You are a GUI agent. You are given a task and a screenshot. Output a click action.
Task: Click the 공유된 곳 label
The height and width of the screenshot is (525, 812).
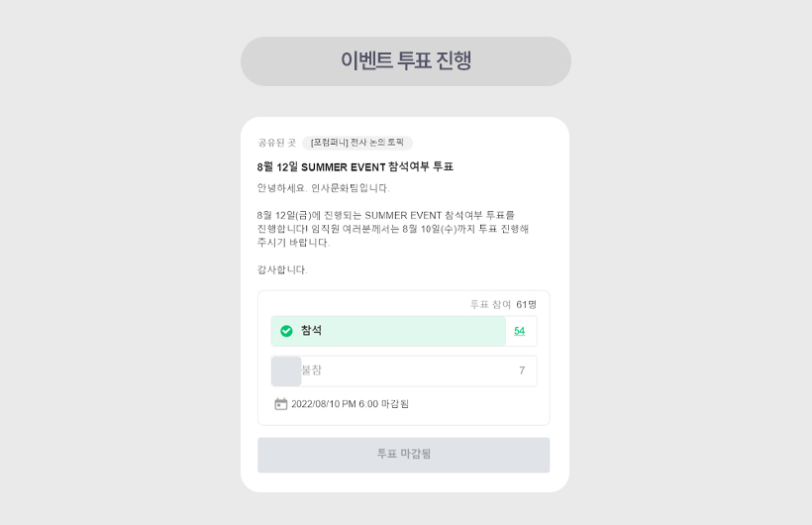[x=276, y=143]
